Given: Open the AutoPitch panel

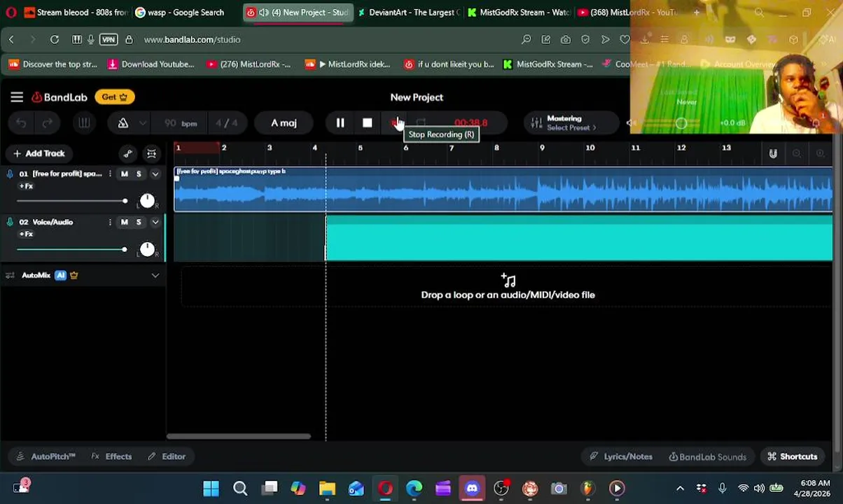Looking at the screenshot, I should [x=46, y=456].
